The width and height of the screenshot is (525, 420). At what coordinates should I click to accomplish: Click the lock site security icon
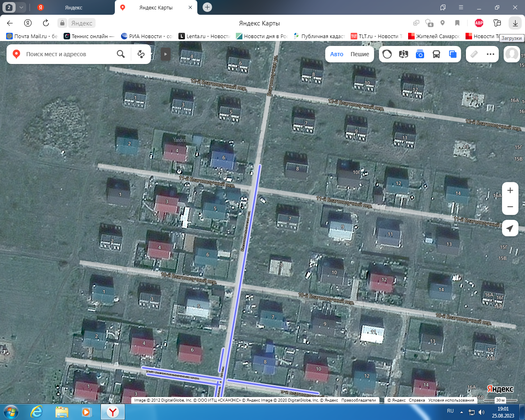click(62, 23)
